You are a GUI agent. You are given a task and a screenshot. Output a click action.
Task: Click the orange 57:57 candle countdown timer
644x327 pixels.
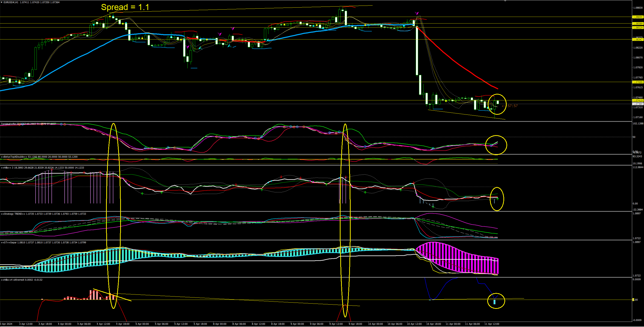512,106
